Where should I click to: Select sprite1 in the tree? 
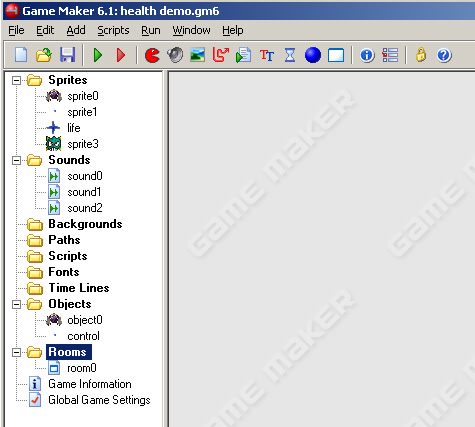(82, 112)
